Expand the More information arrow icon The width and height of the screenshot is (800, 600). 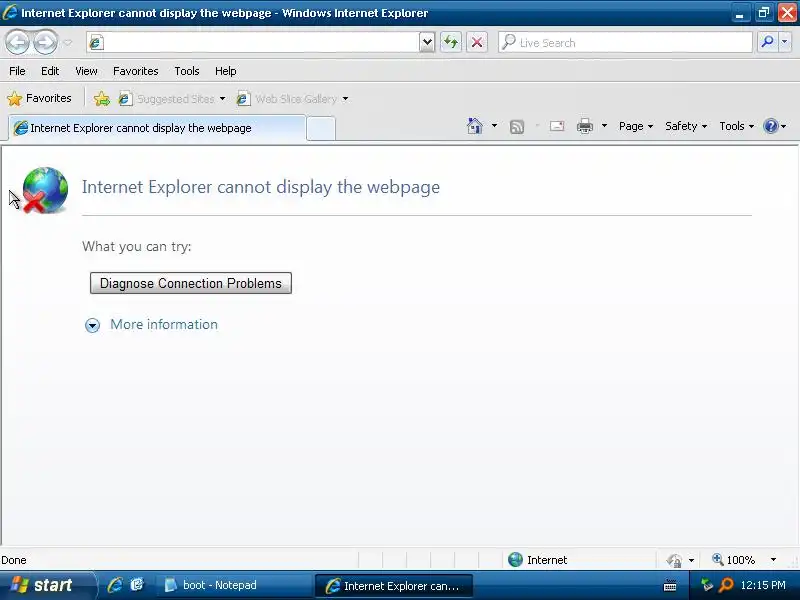pyautogui.click(x=92, y=325)
